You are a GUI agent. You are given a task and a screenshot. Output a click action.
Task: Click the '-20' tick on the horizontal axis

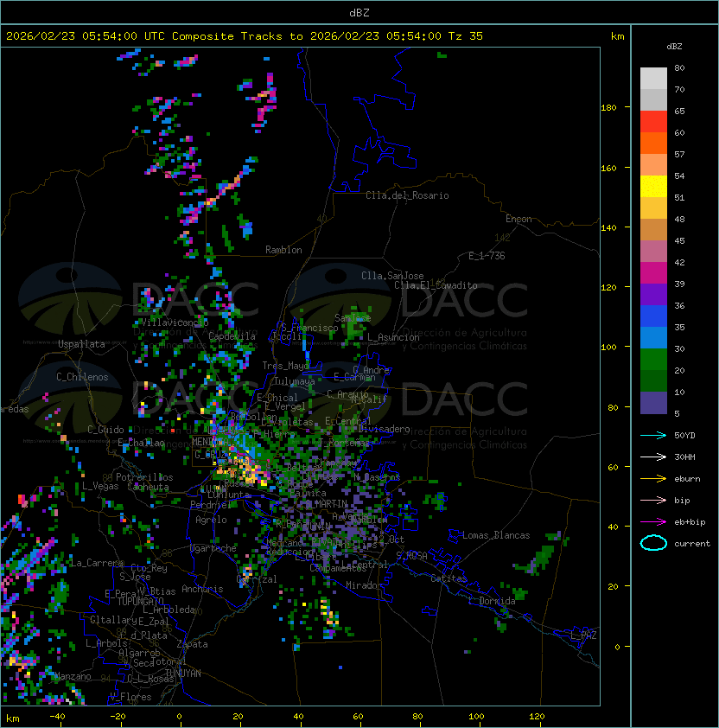point(118,717)
